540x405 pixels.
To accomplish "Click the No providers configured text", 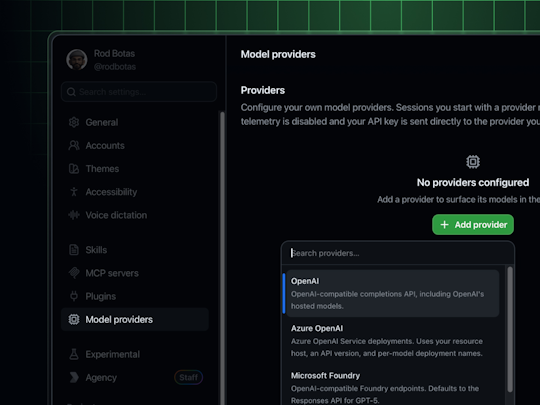I will [x=473, y=183].
